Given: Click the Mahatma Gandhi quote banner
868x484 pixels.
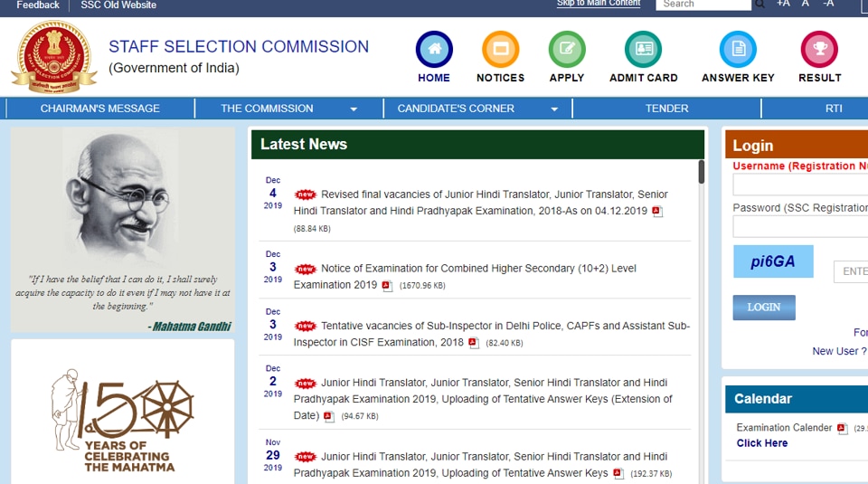Looking at the screenshot, I should 122,230.
